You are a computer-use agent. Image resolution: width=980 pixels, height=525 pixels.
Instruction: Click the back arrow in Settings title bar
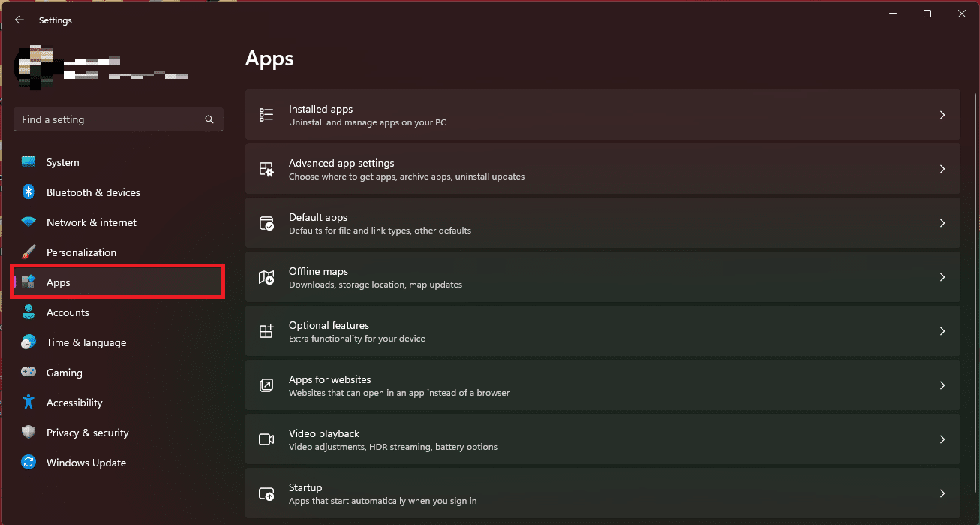(x=20, y=20)
